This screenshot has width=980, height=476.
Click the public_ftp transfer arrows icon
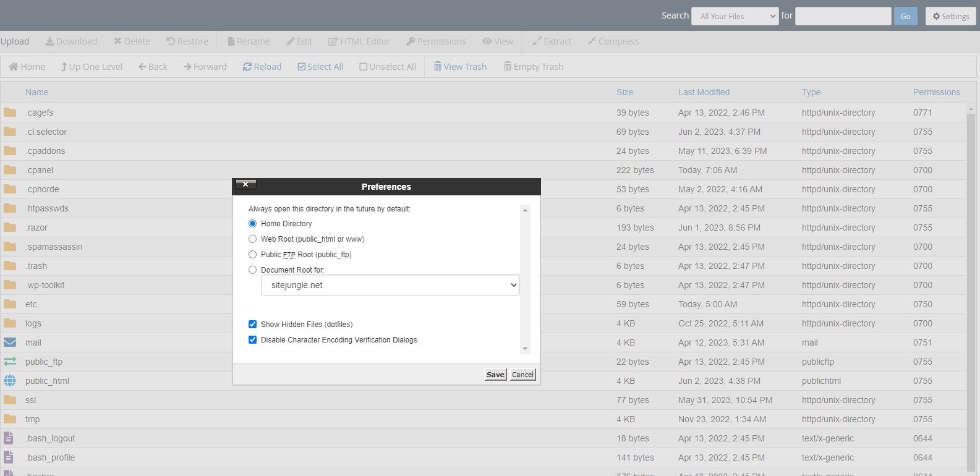click(10, 362)
